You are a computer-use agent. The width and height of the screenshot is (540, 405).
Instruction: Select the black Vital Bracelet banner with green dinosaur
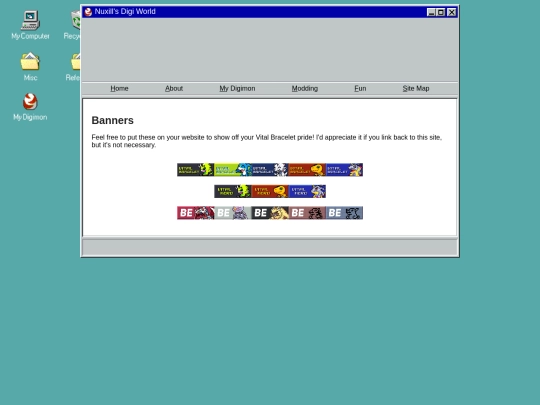pos(196,170)
